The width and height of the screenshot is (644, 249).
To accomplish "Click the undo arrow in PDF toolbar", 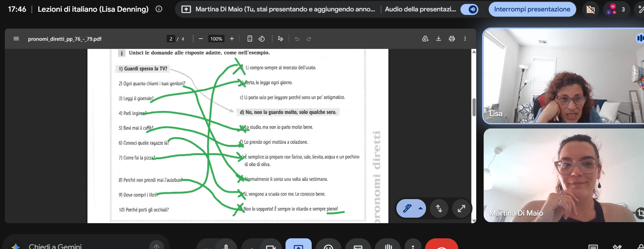I will click(x=297, y=39).
